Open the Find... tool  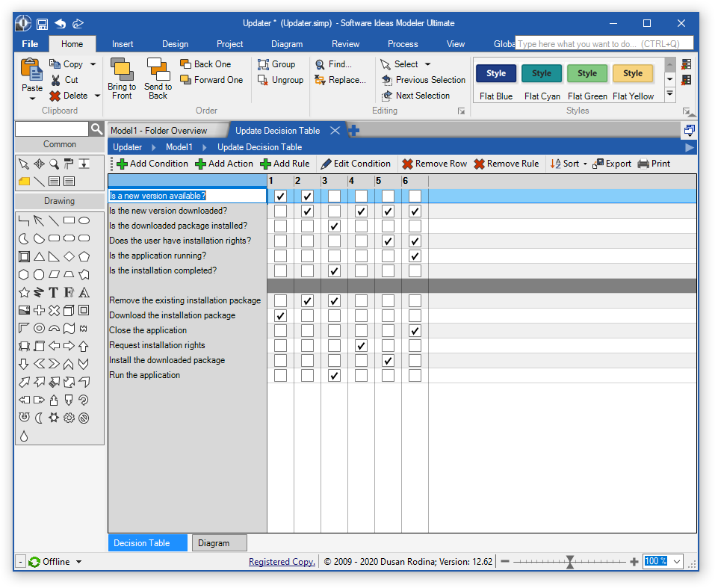click(333, 64)
